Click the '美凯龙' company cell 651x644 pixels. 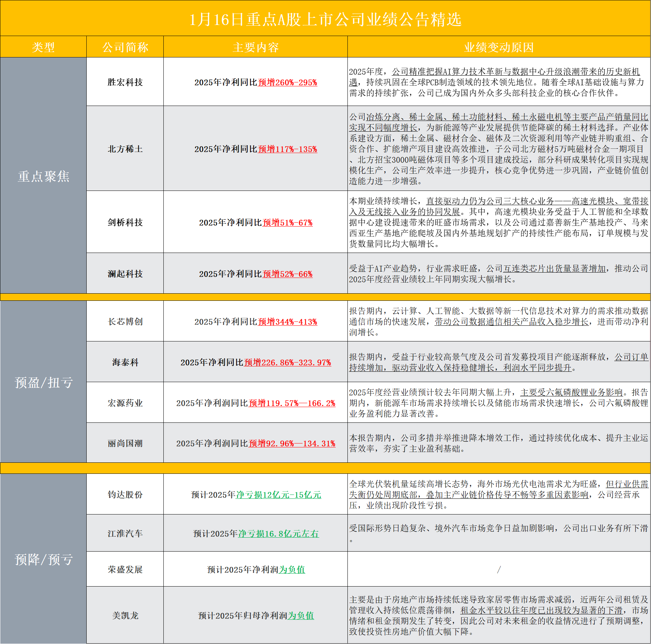coord(125,616)
